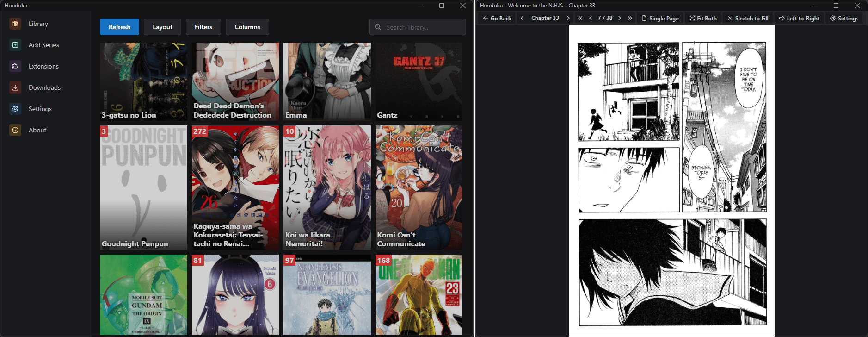Open Add Series in sidebar
The image size is (868, 337).
click(x=46, y=45)
